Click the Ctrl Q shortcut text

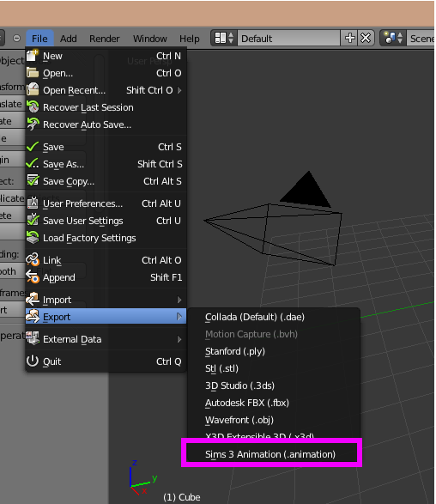(x=169, y=361)
